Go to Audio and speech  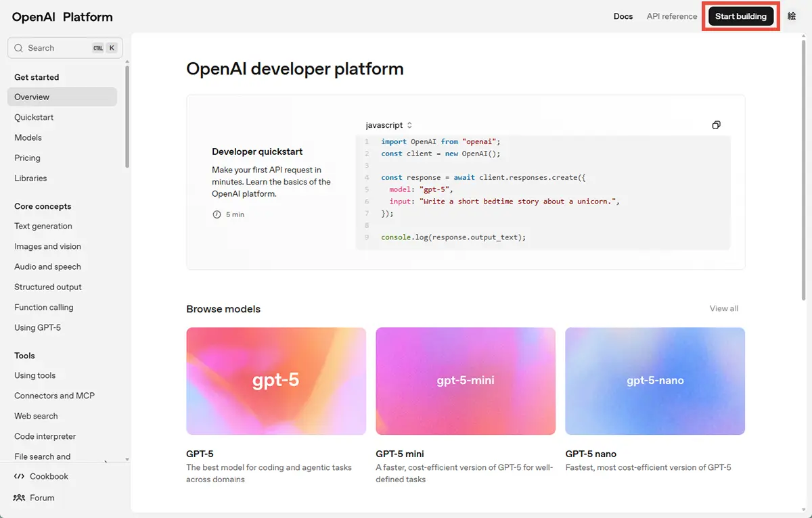click(47, 266)
